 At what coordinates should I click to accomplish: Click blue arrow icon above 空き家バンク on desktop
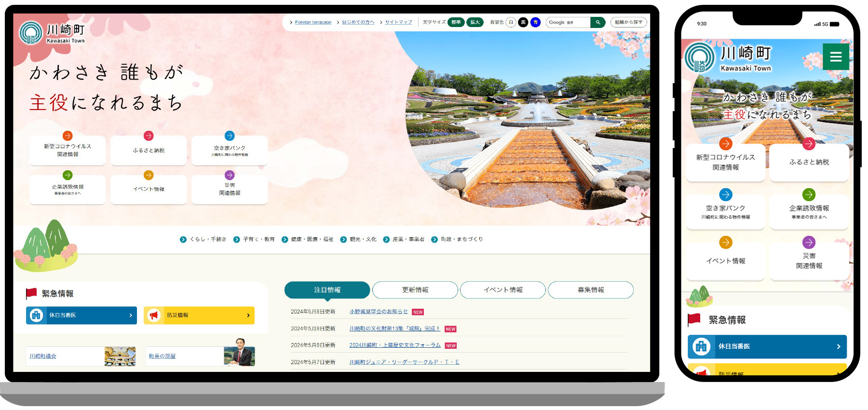click(230, 136)
